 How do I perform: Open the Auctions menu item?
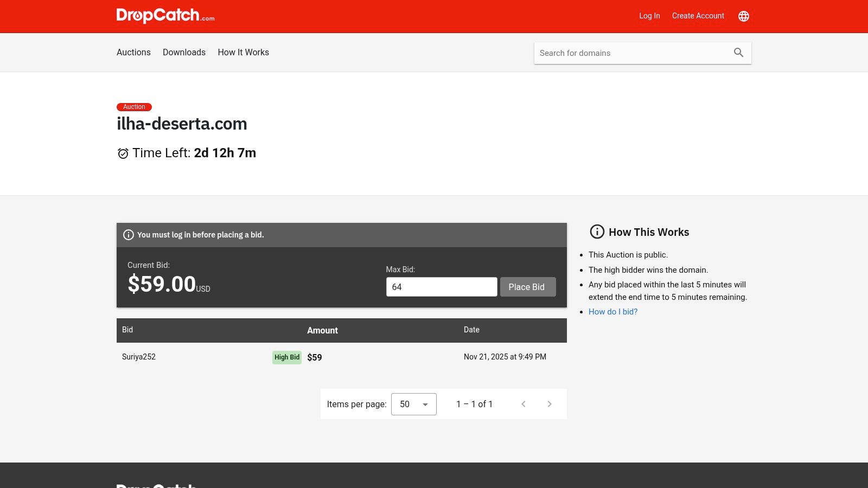click(x=133, y=52)
